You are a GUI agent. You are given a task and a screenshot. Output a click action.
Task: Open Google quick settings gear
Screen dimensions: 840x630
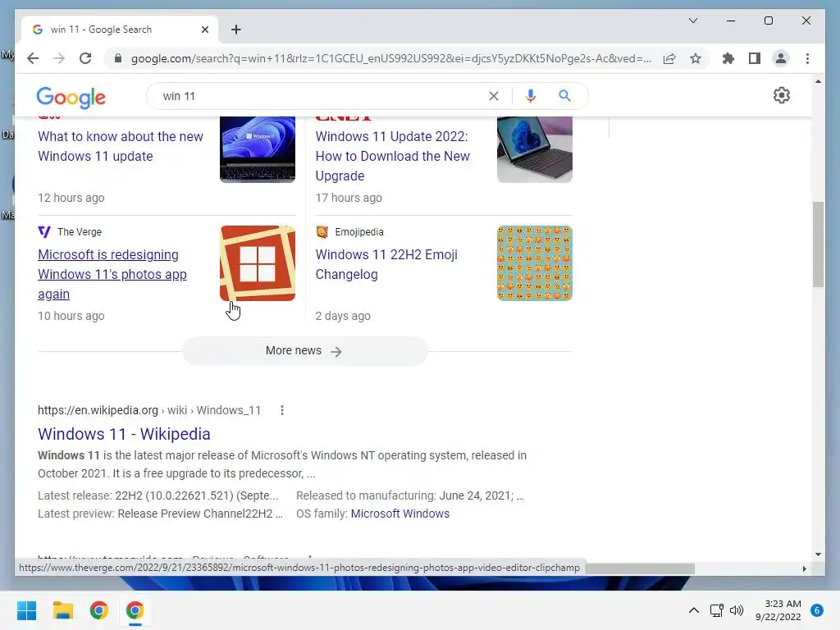tap(781, 95)
